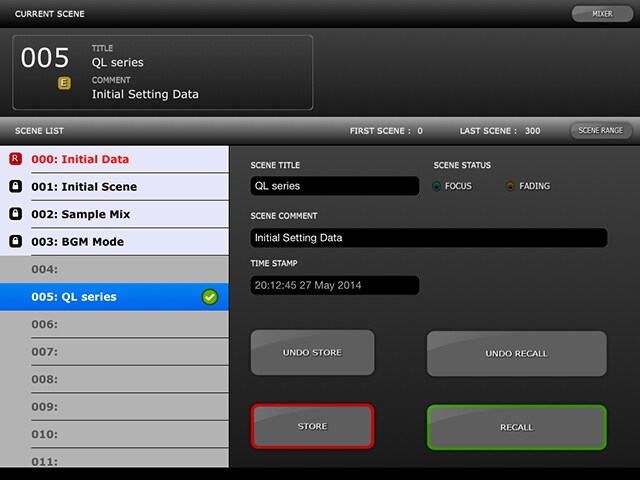Viewport: 640px width, 480px height.
Task: Click the lock icon on 003: BGM Mode
Action: tap(15, 242)
